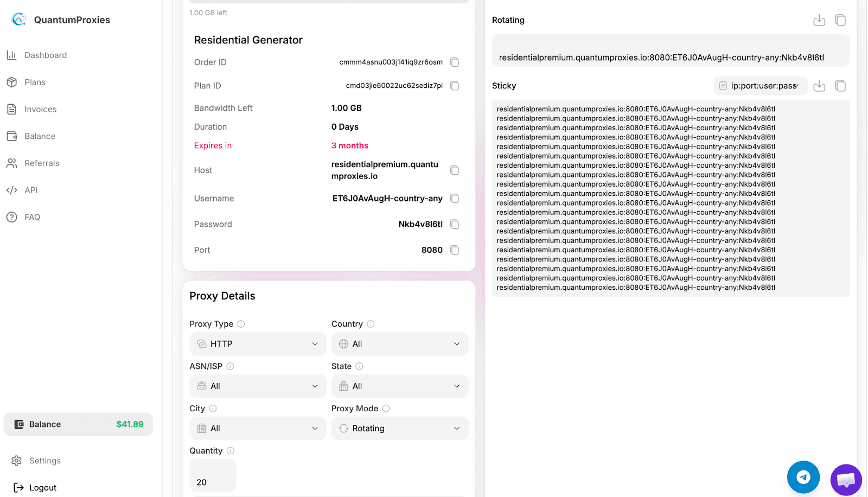Open the Telegram chat bubble
The width and height of the screenshot is (868, 497).
tap(803, 477)
